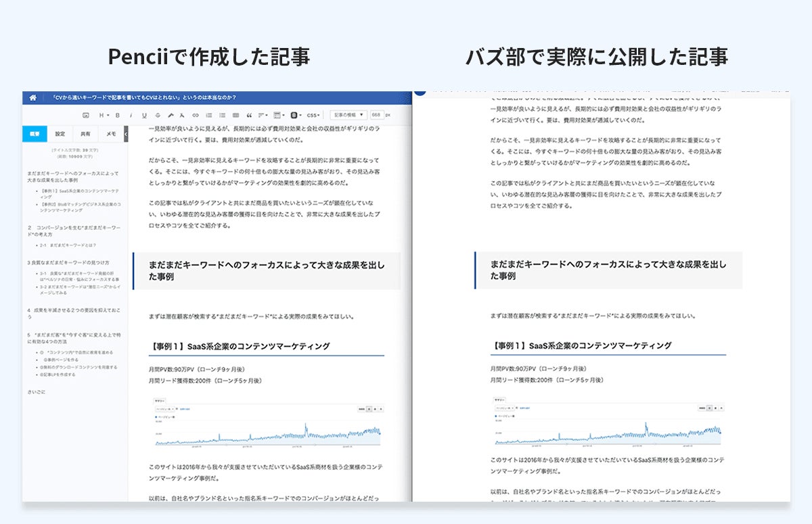The height and width of the screenshot is (524, 812).
Task: Click article title in blue header bar
Action: click(x=143, y=97)
